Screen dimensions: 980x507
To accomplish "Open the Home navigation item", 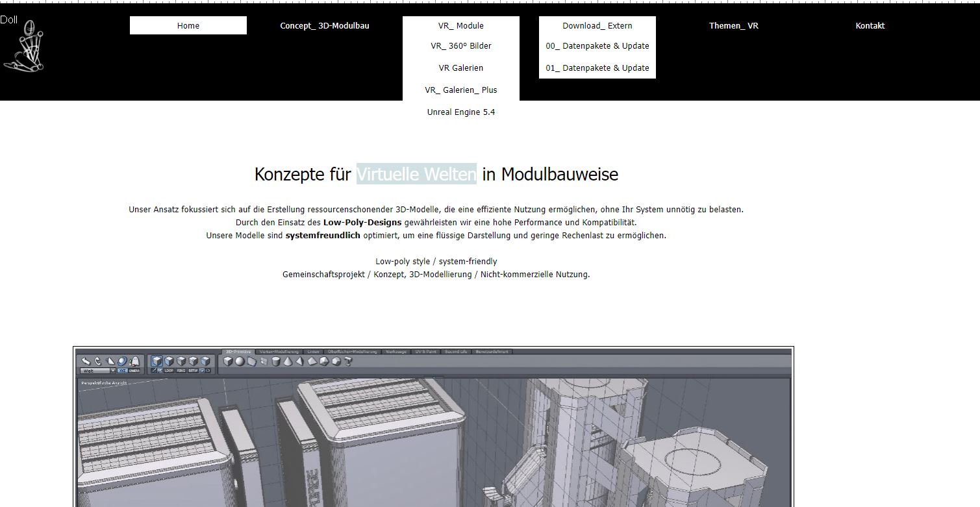I will coord(188,25).
